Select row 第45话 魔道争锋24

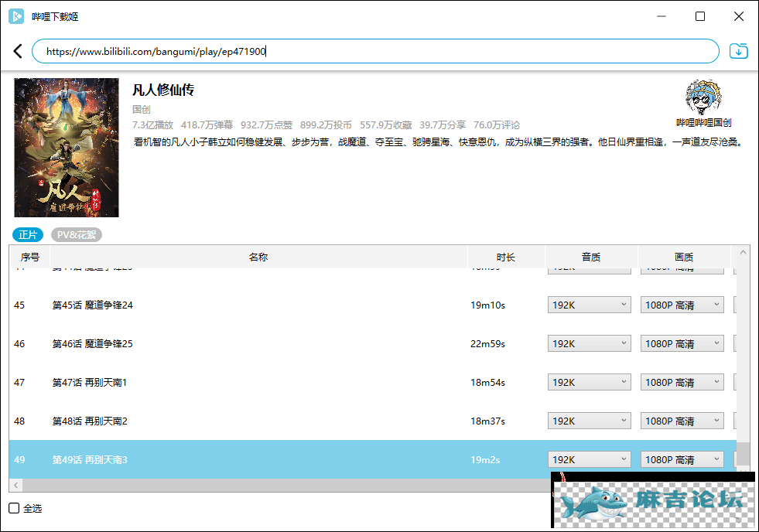[373, 305]
